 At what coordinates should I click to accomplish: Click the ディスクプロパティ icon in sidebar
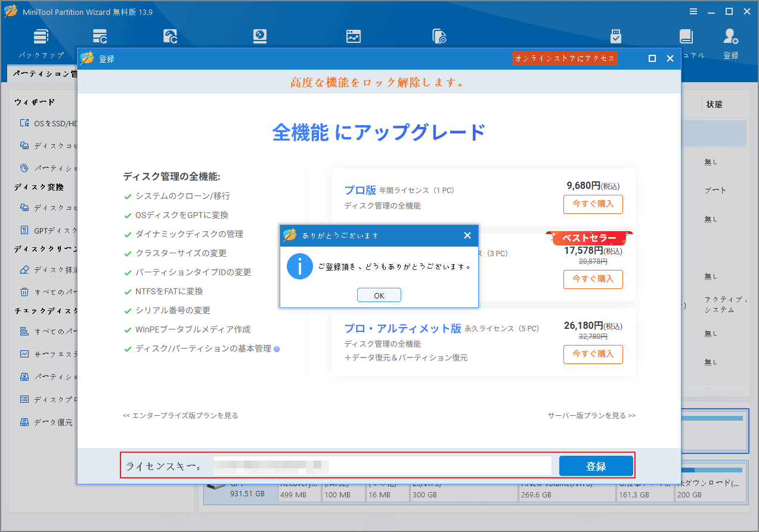[24, 399]
